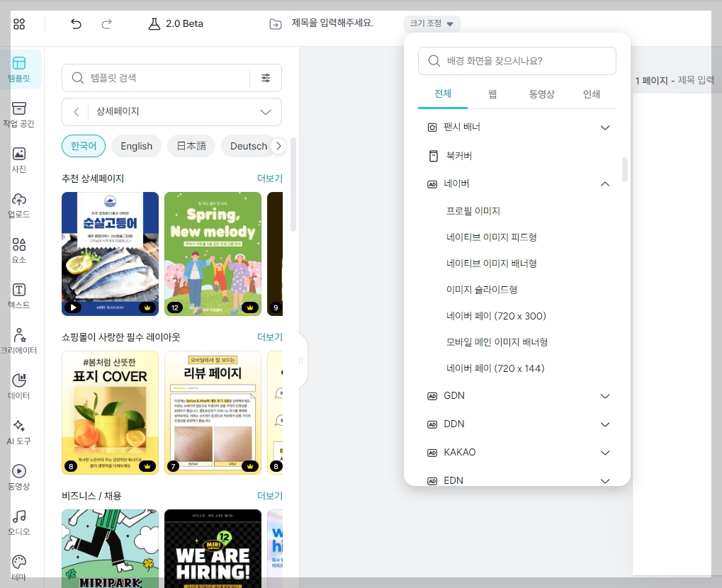Open the move-to-folder icon beside title
Screen dimensions: 722x588
276,24
